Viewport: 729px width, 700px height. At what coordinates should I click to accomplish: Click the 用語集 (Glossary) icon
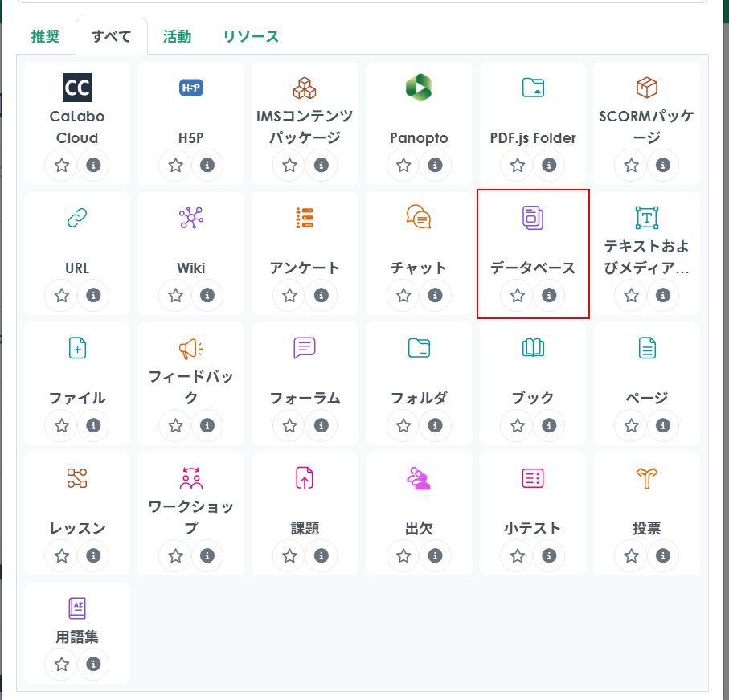(77, 608)
